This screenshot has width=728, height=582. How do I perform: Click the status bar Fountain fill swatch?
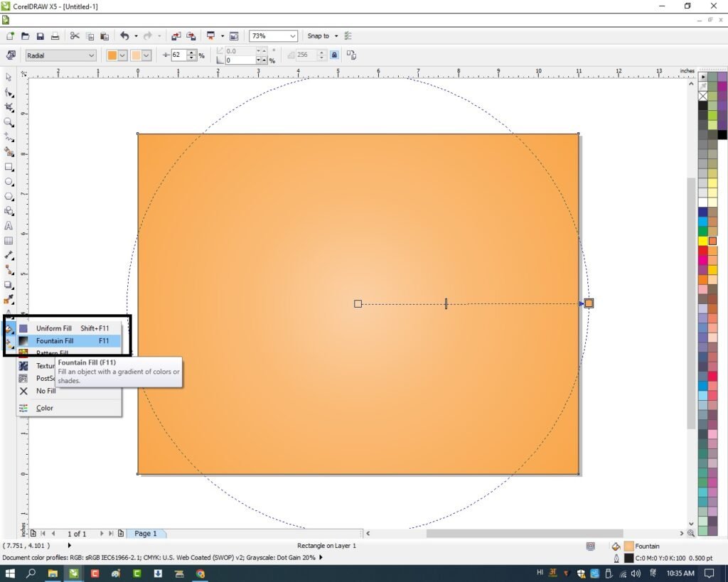point(629,546)
